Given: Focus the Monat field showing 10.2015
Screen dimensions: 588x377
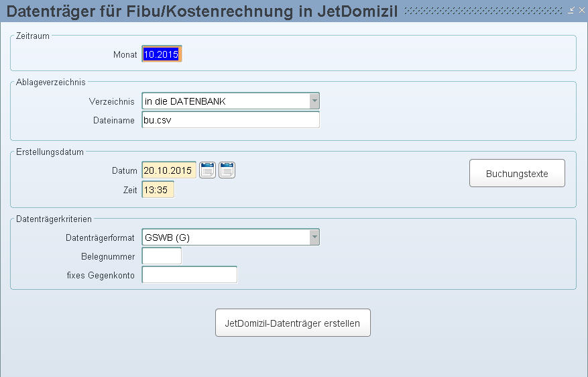Looking at the screenshot, I should (x=162, y=54).
